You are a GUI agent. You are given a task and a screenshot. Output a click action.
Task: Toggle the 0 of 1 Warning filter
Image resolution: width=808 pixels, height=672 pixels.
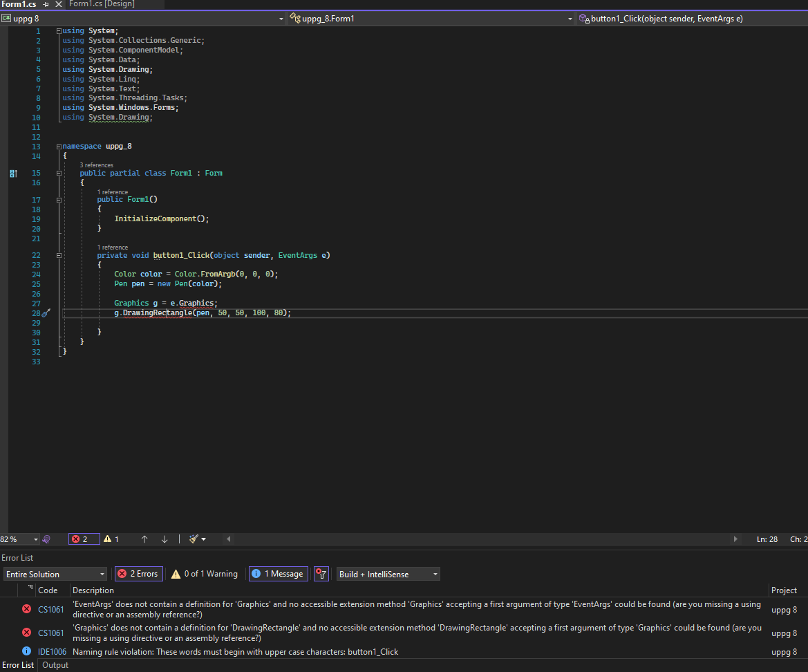click(205, 574)
